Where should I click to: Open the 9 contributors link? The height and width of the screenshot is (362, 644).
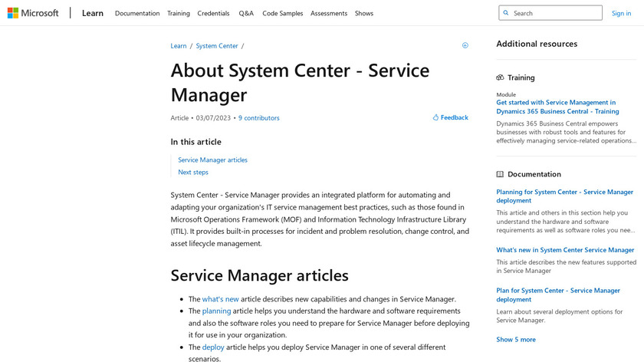tap(259, 118)
